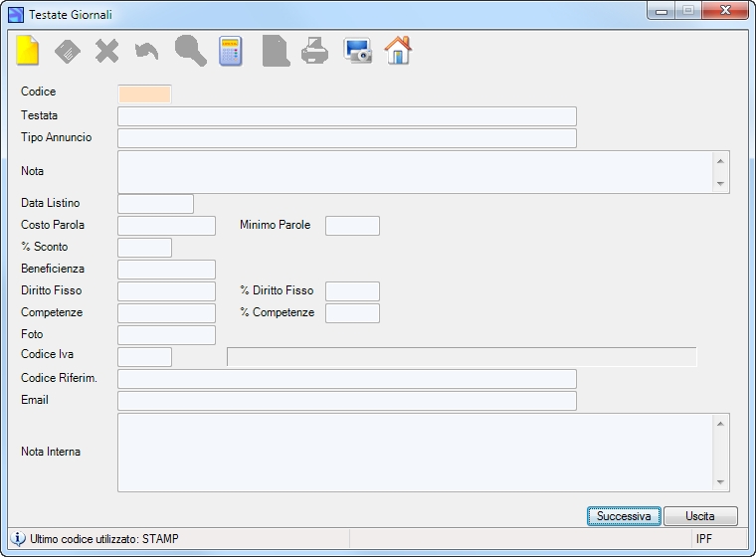Click the Nota Interna scrollbar up arrow

point(720,424)
